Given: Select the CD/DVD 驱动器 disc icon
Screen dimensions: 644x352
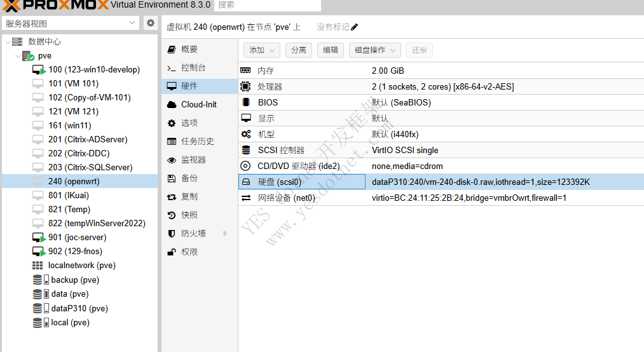Looking at the screenshot, I should (x=245, y=166).
